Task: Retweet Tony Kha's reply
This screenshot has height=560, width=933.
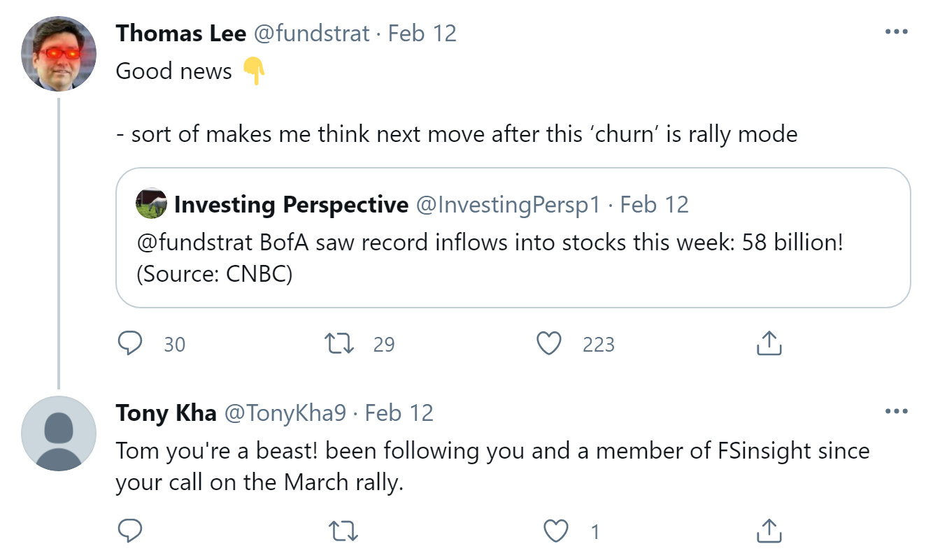Action: 343,531
